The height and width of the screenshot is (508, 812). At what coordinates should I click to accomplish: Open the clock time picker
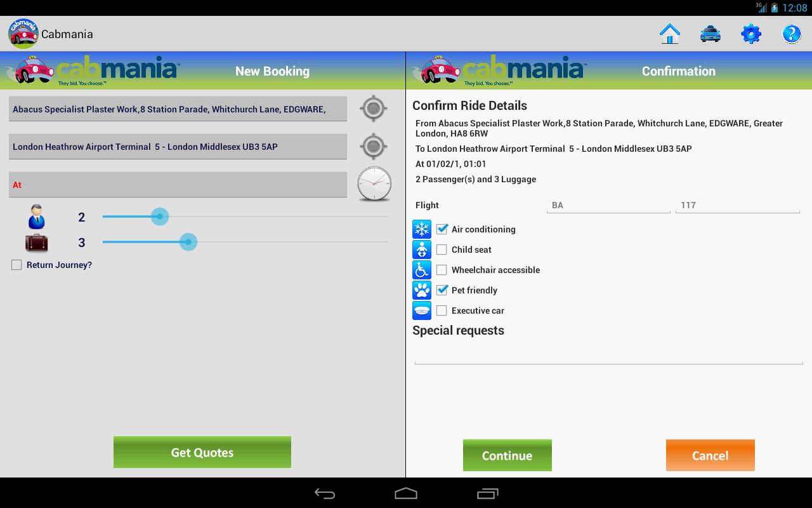pos(374,184)
